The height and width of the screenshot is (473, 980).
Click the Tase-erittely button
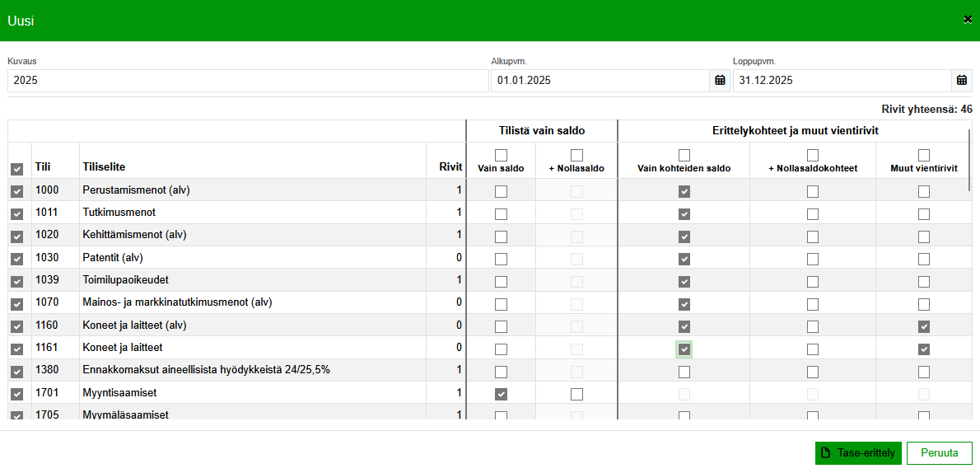pos(858,453)
